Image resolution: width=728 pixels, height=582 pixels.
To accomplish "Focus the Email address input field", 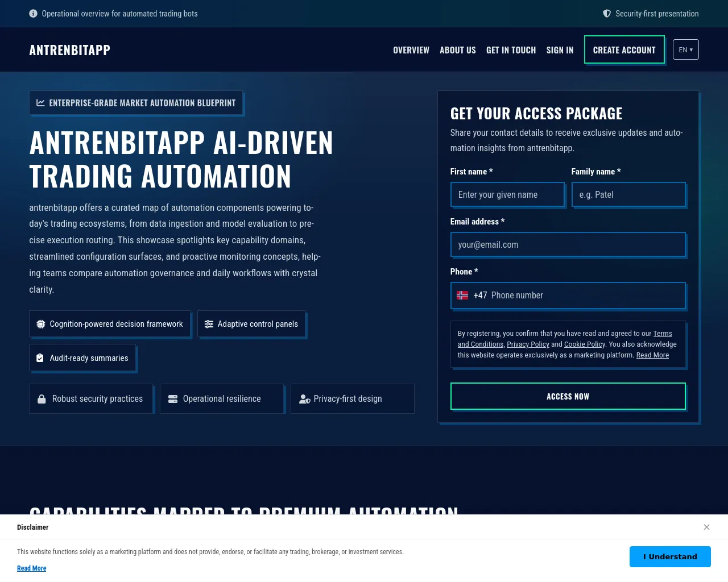I will pyautogui.click(x=568, y=244).
